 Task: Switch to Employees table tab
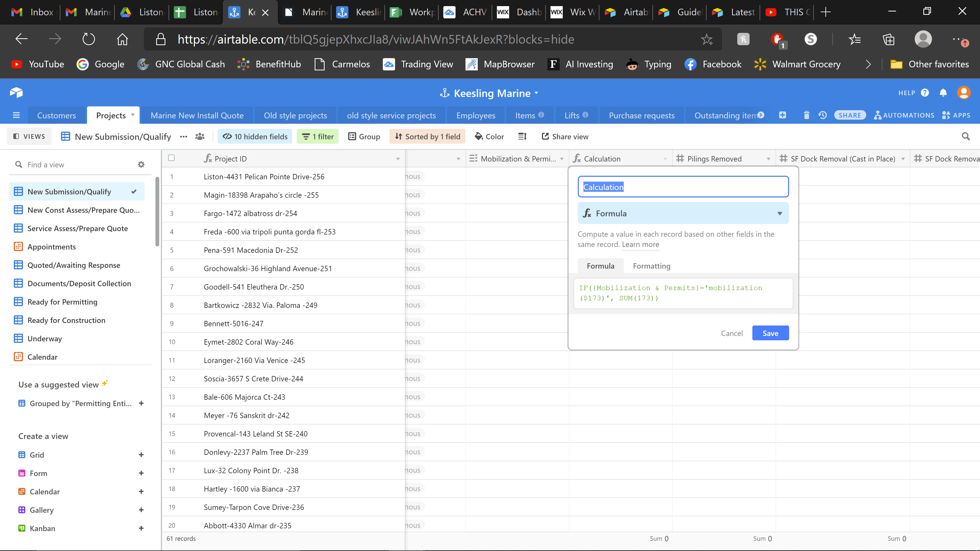tap(475, 115)
